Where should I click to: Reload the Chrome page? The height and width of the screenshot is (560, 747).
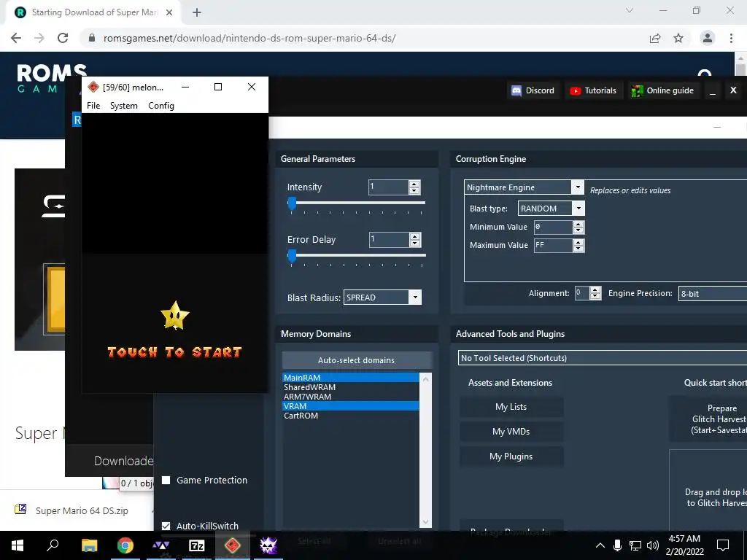(x=63, y=38)
